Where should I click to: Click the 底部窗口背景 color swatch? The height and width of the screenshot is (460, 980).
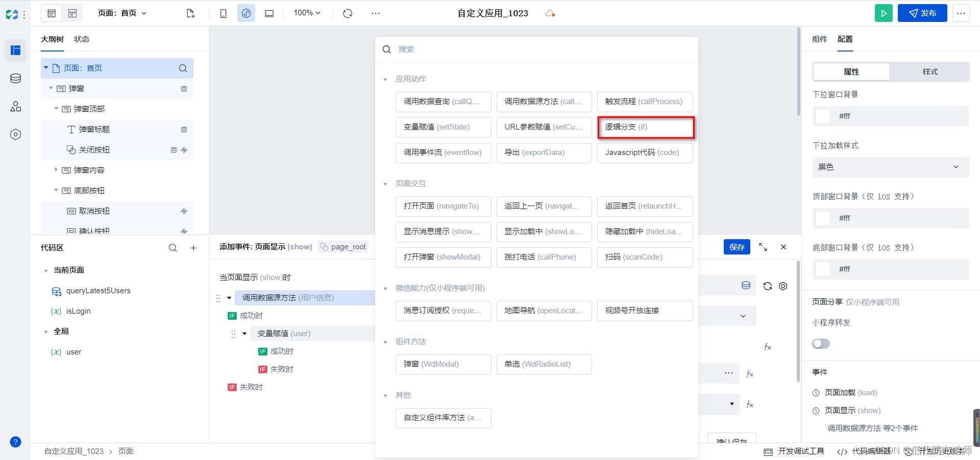pos(823,269)
